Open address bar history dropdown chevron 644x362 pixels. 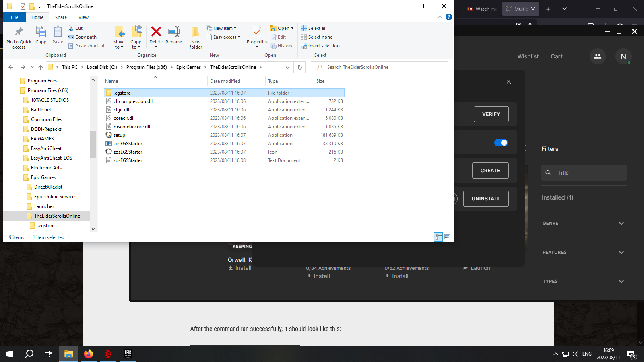point(287,67)
